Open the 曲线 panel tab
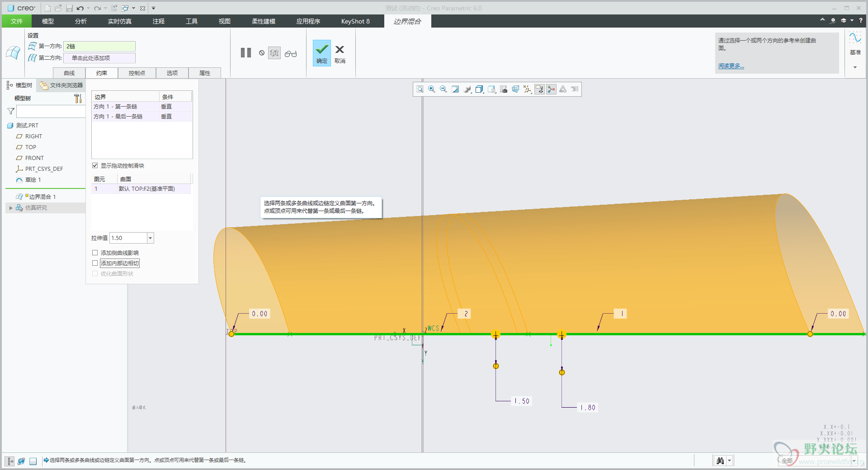Screen dimensions: 868x470 tap(69, 73)
